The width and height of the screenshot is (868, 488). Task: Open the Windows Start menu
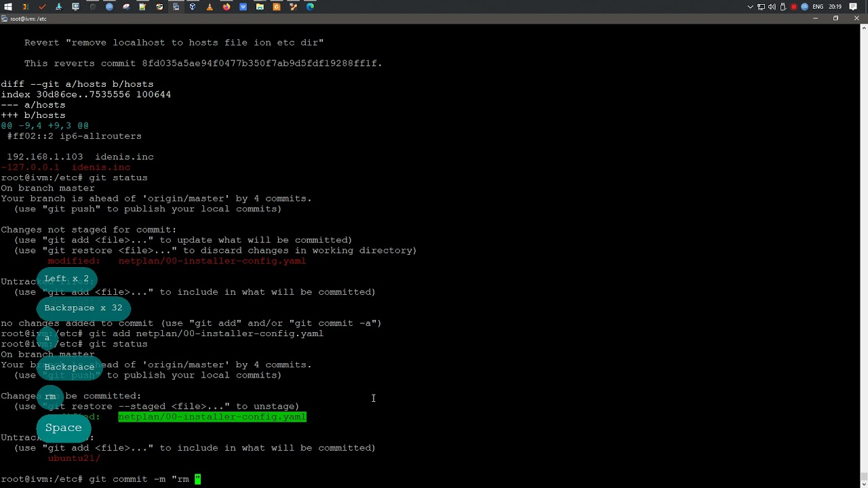click(8, 7)
